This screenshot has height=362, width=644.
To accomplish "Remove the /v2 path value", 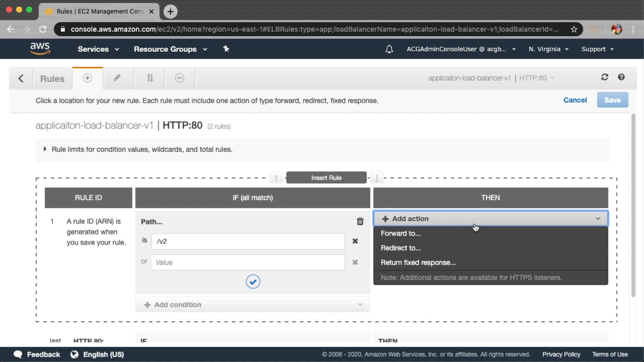I will (x=355, y=241).
